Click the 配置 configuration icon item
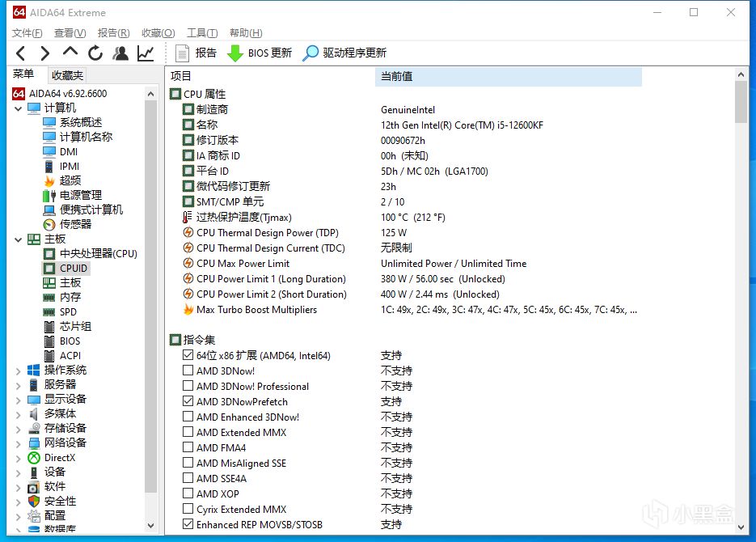Image resolution: width=756 pixels, height=542 pixels. click(46, 516)
